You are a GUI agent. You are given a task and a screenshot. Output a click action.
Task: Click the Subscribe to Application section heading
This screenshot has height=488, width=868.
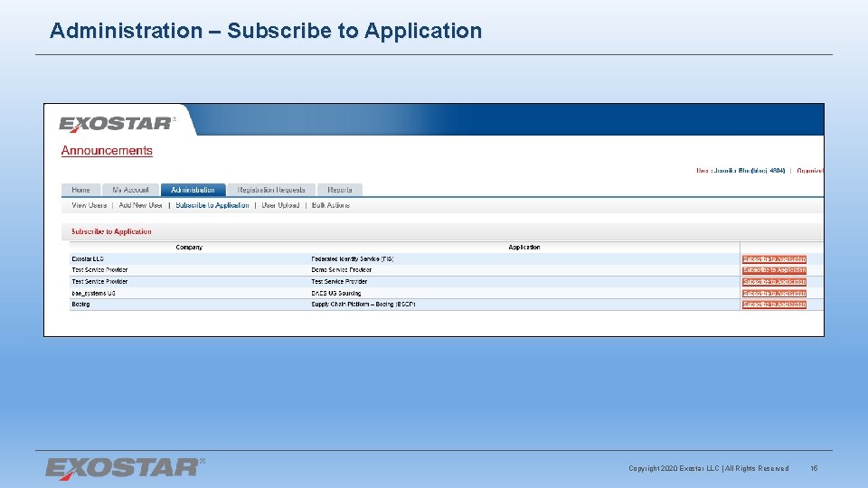pos(111,231)
